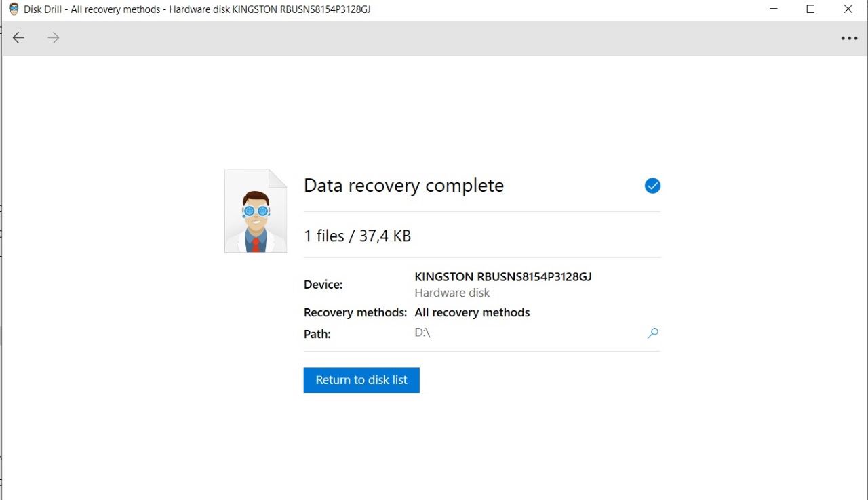Click the "1 files / 37,4 KB" summary
The height and width of the screenshot is (500, 868).
click(x=357, y=236)
